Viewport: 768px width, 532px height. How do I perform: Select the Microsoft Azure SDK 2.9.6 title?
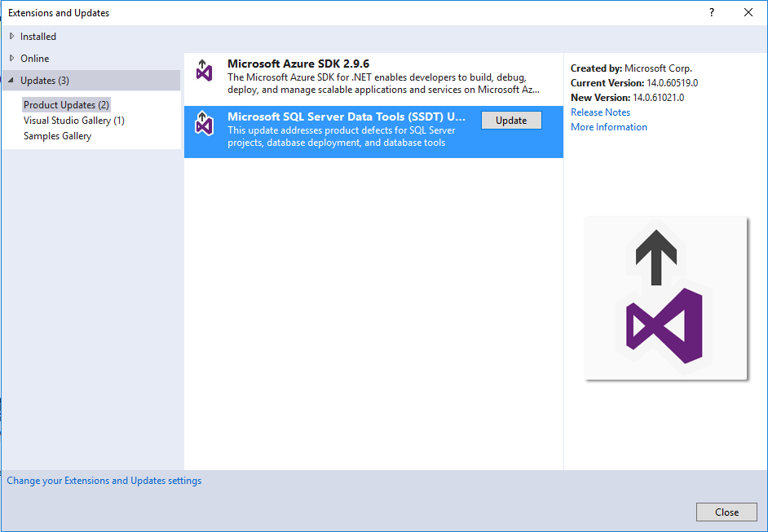298,64
